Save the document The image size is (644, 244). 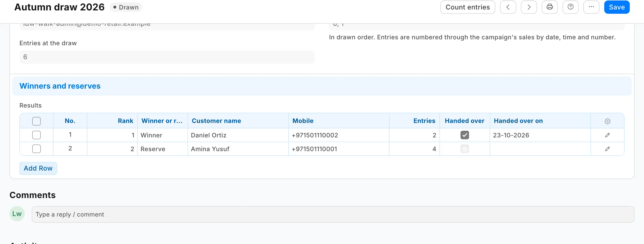point(617,7)
